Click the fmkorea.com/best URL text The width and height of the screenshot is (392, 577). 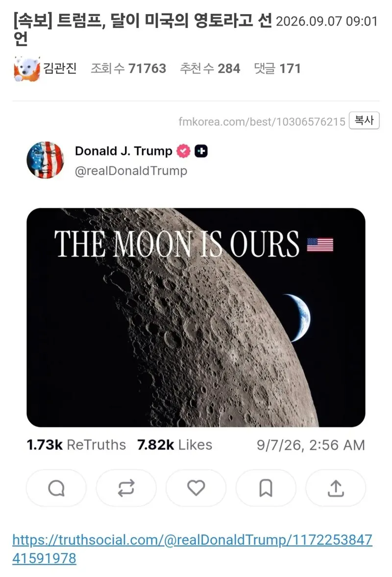click(x=262, y=122)
